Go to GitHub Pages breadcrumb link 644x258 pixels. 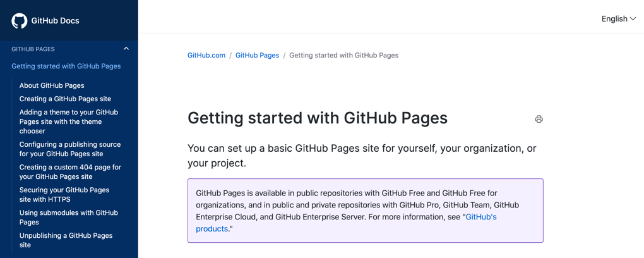click(x=257, y=55)
